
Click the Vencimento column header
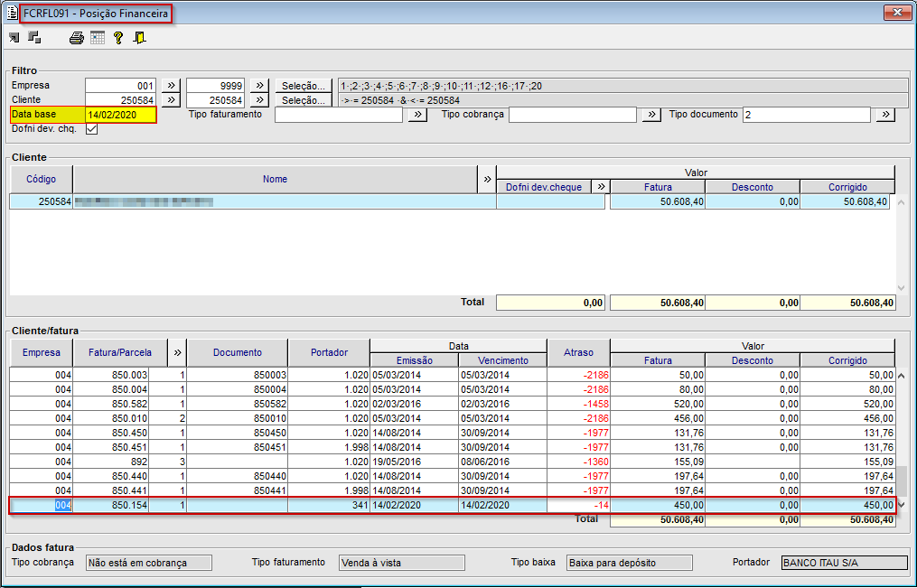coord(502,360)
